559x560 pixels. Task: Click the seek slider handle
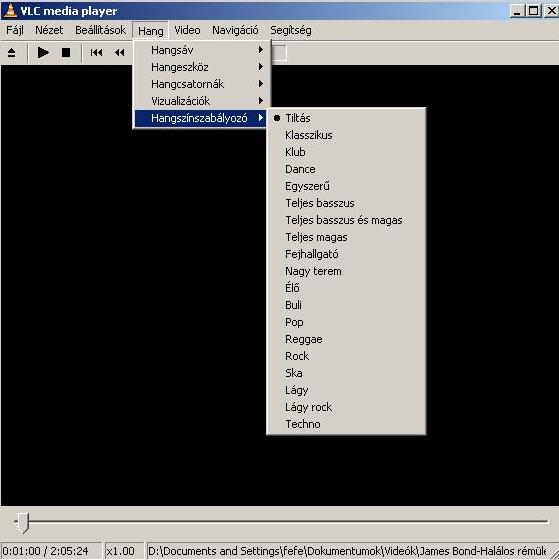tap(23, 522)
